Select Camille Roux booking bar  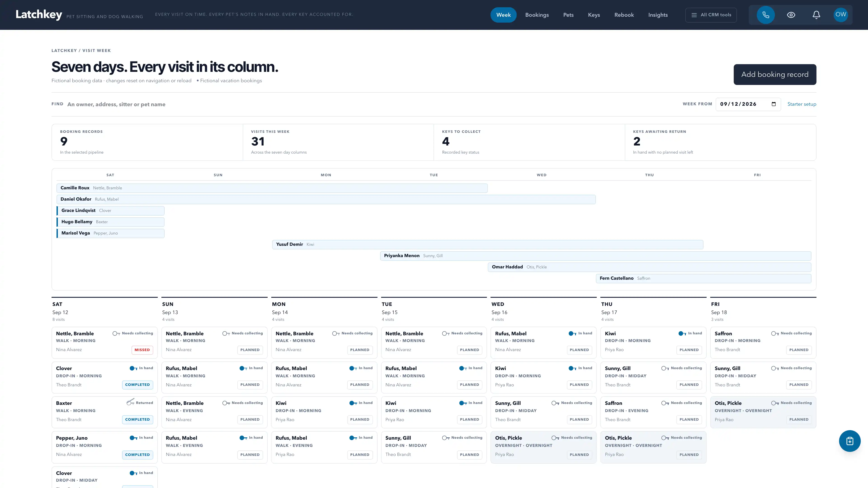tap(272, 188)
